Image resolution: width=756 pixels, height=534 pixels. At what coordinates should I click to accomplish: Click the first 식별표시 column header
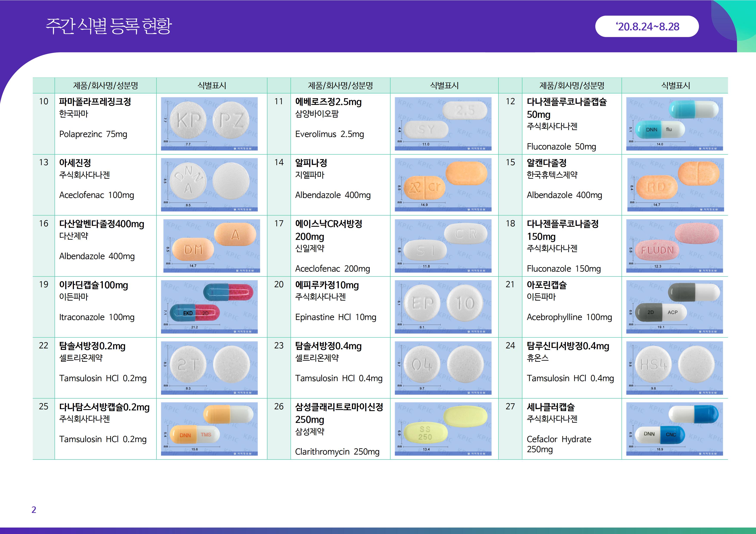pos(212,85)
